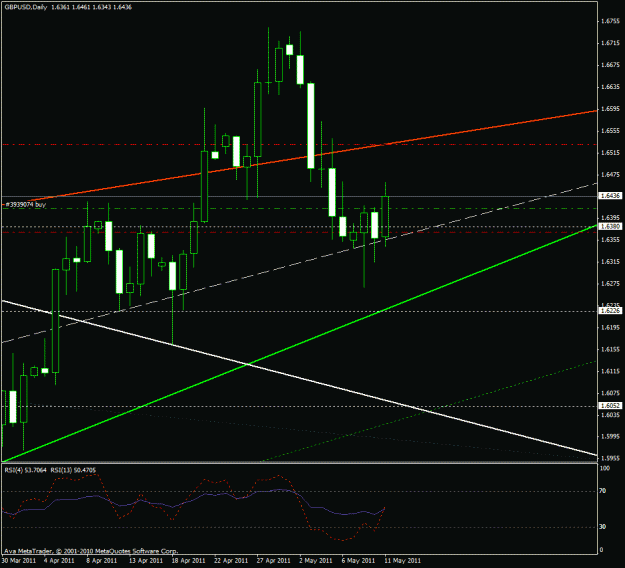The height and width of the screenshot is (568, 625).
Task: Click the 1.6635 price scale value
Action: click(611, 87)
